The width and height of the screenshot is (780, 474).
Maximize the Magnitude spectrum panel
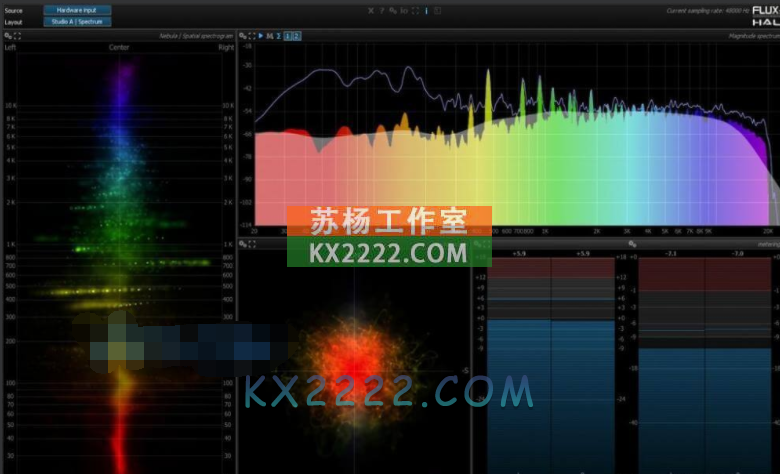252,36
